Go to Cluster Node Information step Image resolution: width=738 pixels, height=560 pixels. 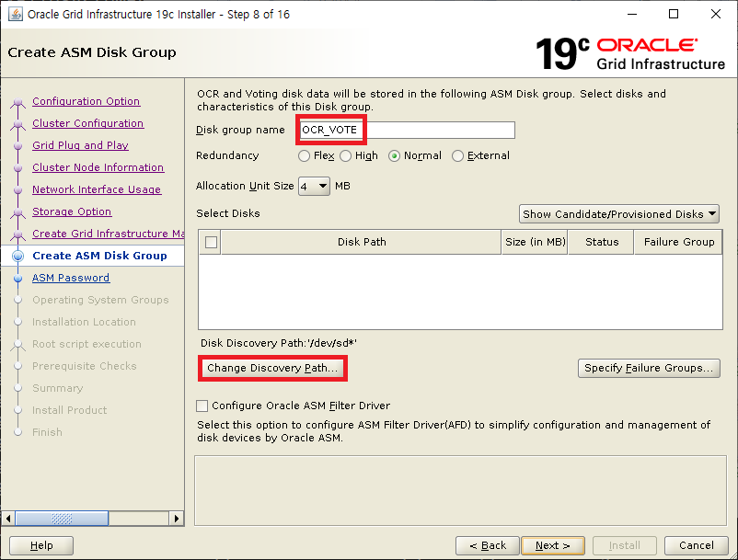(x=98, y=167)
